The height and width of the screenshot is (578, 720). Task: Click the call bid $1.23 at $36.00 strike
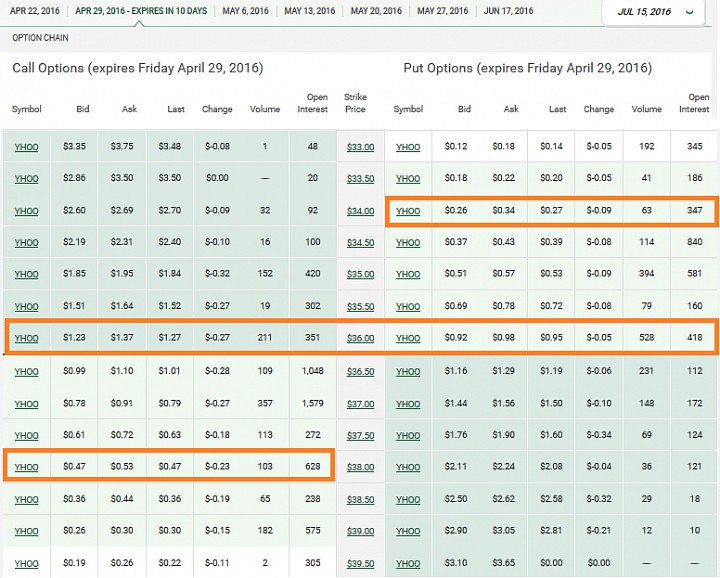pos(74,337)
